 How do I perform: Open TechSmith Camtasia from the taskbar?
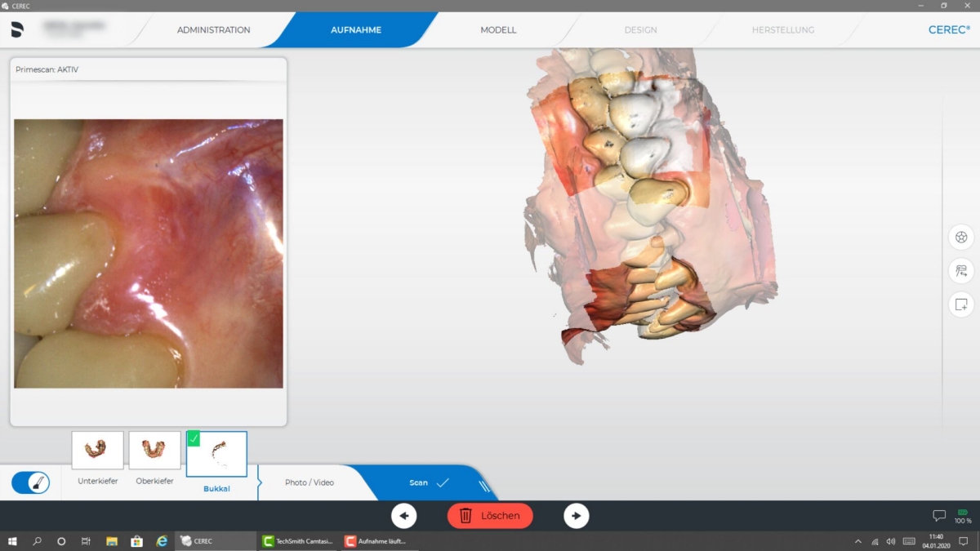point(297,541)
